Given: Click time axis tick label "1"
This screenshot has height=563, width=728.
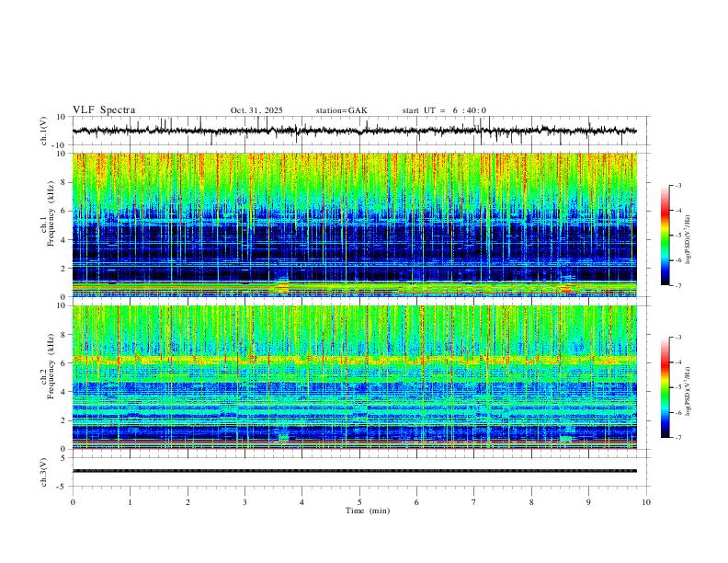Looking at the screenshot, I should [x=131, y=502].
